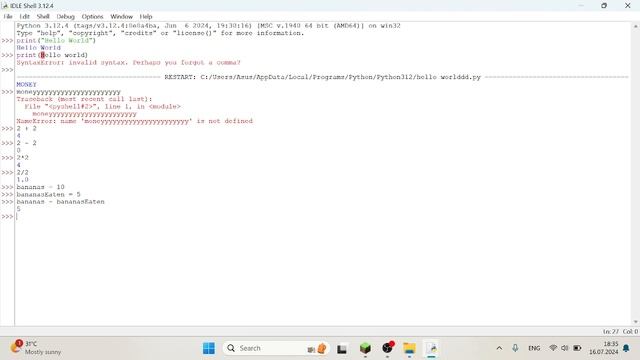The image size is (640, 360).
Task: Open the Window menu
Action: [x=121, y=17]
